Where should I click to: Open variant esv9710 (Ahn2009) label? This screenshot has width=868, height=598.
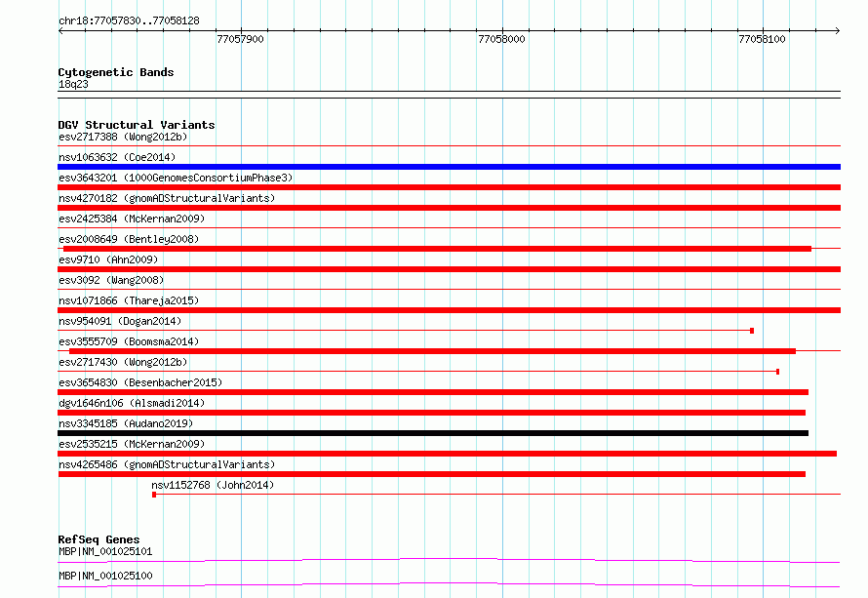108,259
